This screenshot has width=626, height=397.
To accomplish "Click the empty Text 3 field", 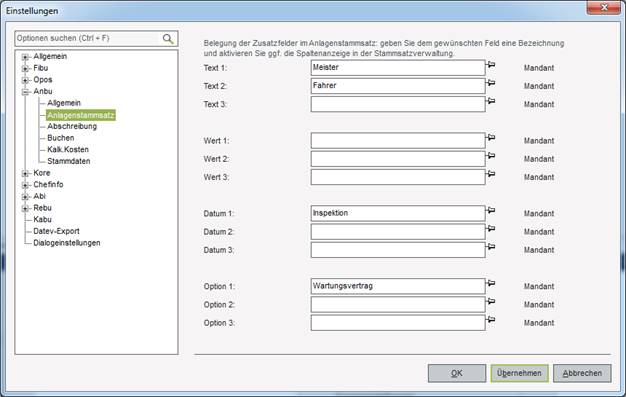I will pyautogui.click(x=398, y=104).
